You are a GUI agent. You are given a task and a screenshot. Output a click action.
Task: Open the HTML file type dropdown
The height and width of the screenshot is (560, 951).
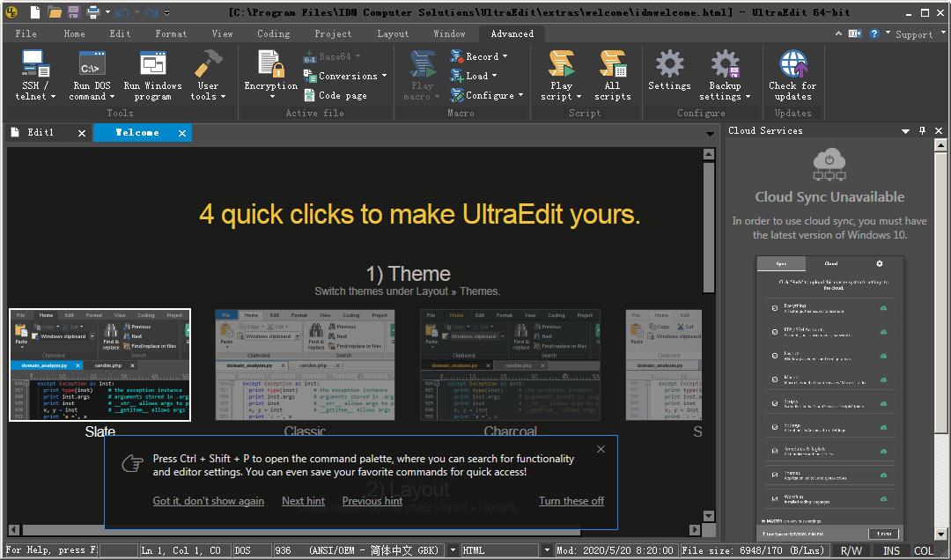(x=547, y=550)
